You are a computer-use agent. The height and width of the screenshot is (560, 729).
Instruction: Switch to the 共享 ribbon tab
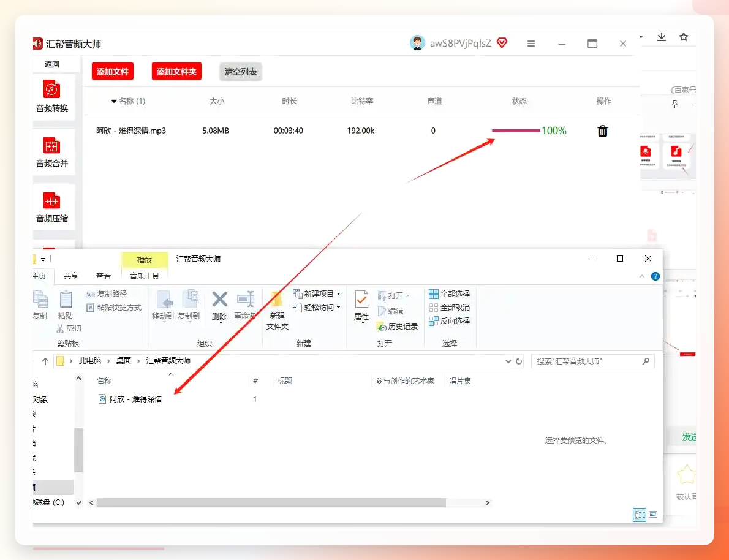(70, 276)
